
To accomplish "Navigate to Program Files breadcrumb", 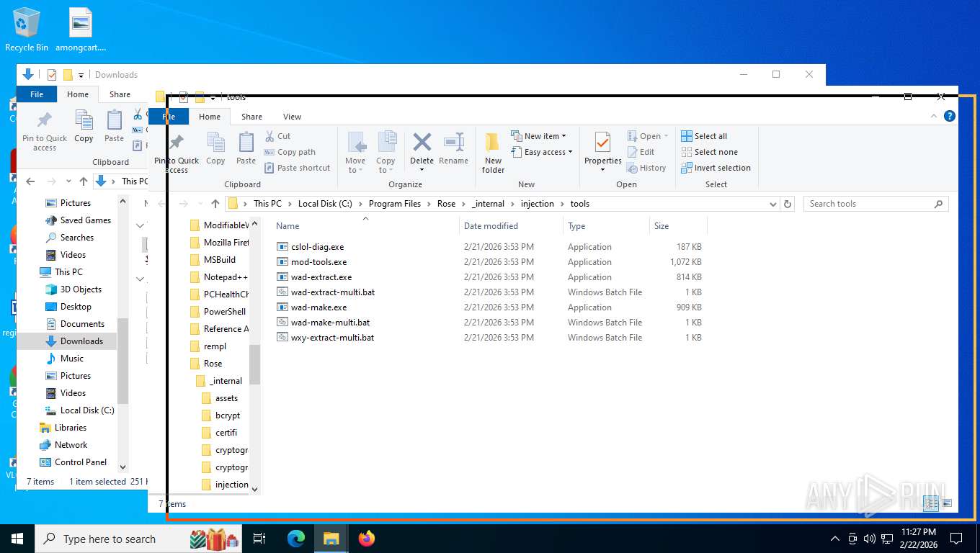I will (x=394, y=204).
